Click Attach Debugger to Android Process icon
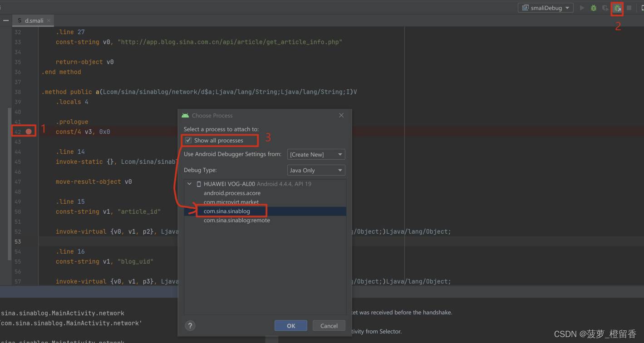This screenshot has width=644, height=343. (617, 8)
